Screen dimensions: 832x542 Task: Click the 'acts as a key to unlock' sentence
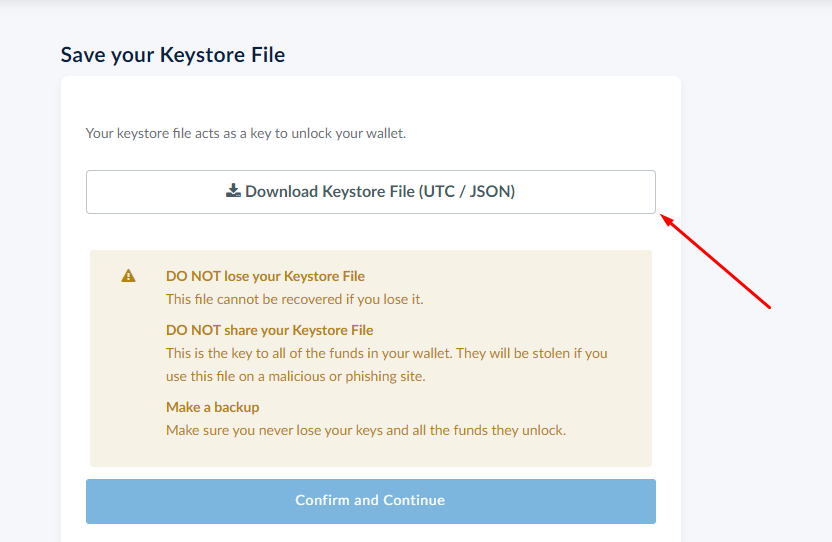tap(246, 133)
